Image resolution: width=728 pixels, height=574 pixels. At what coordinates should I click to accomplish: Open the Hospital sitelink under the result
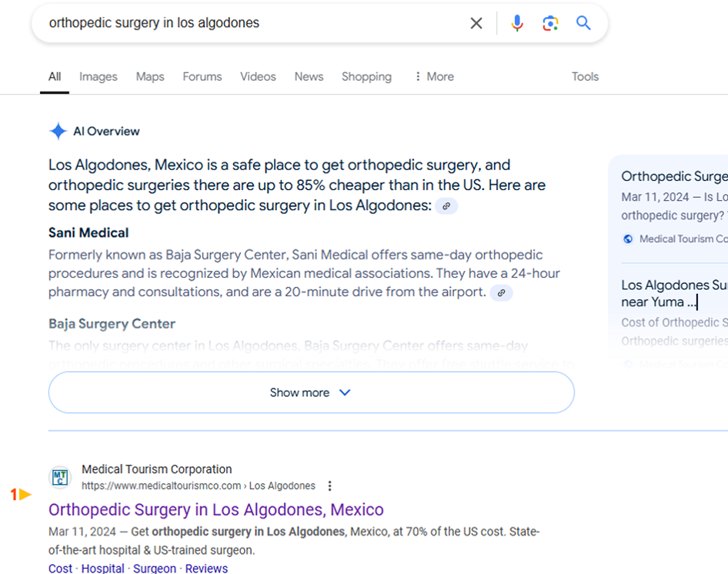coord(102,569)
